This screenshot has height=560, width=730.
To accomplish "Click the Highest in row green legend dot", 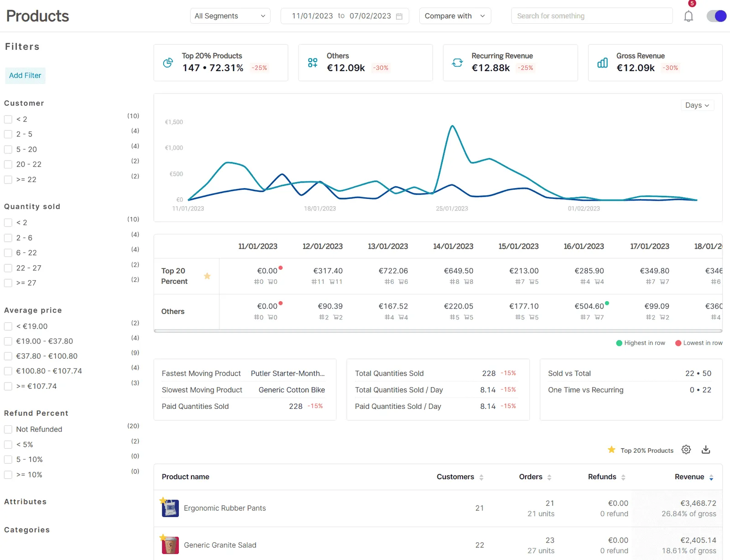I will pyautogui.click(x=619, y=343).
